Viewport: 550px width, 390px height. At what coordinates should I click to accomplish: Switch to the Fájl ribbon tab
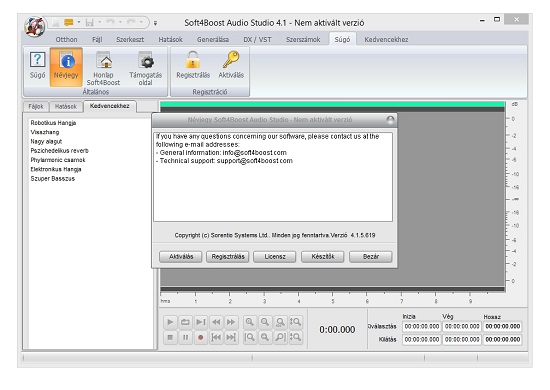click(98, 40)
